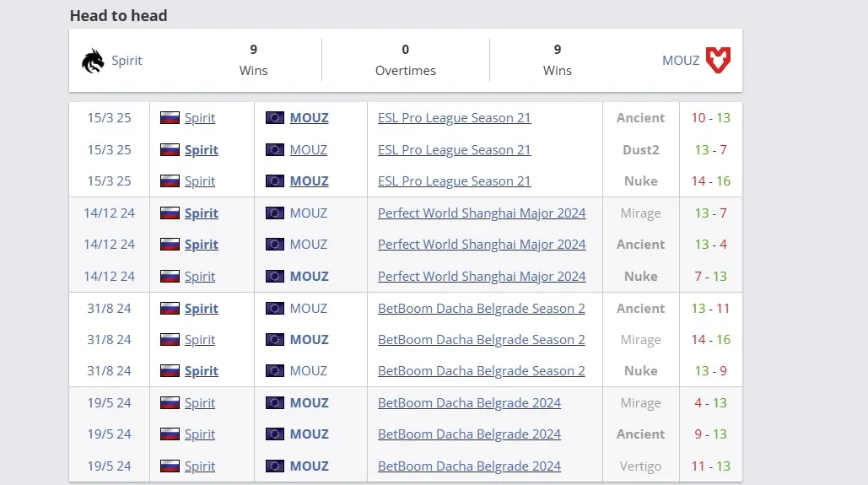The image size is (868, 485).
Task: Click EU flag in the Ancient 13 - 11 row
Action: click(275, 309)
